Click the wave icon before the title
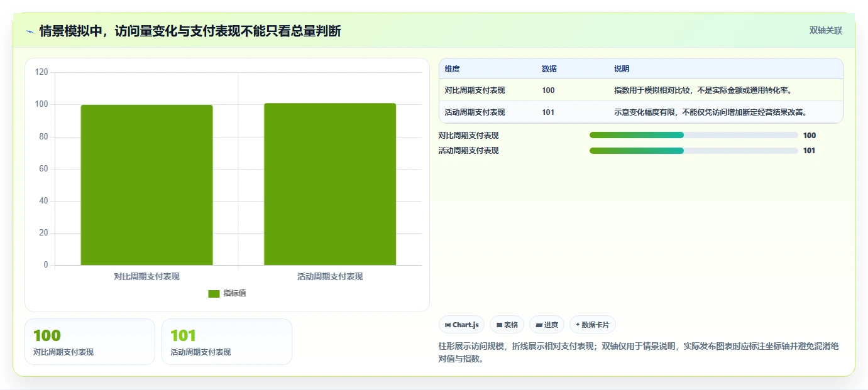This screenshot has width=868, height=390. click(x=30, y=31)
